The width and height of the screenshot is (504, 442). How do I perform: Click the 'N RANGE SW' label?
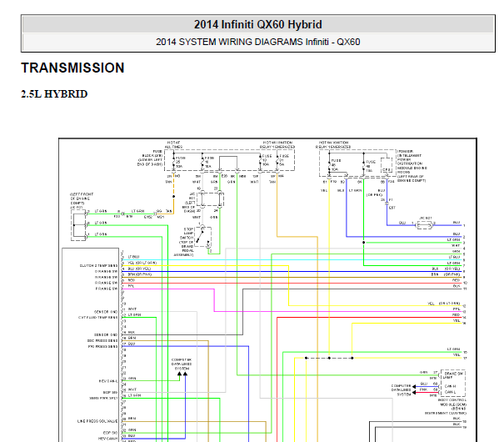(107, 277)
